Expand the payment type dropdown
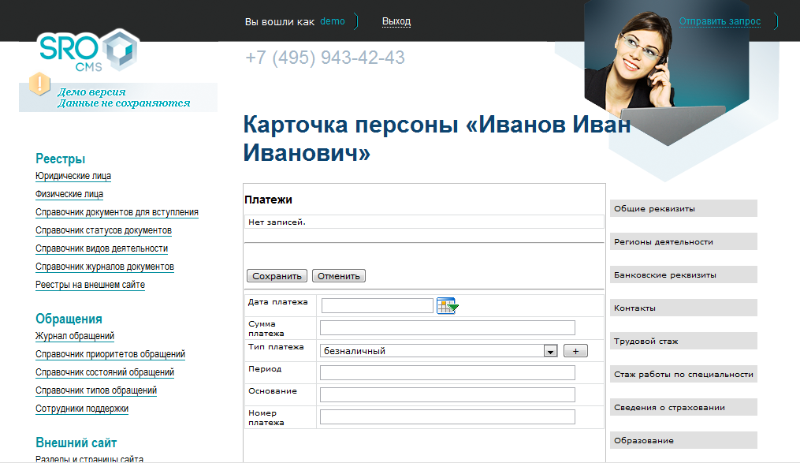 tap(550, 351)
